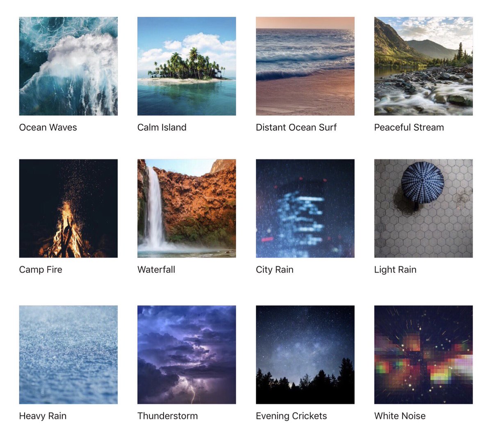This screenshot has width=492, height=448.
Task: Open the Ocean Waves sound thumbnail
Action: pyautogui.click(x=68, y=66)
